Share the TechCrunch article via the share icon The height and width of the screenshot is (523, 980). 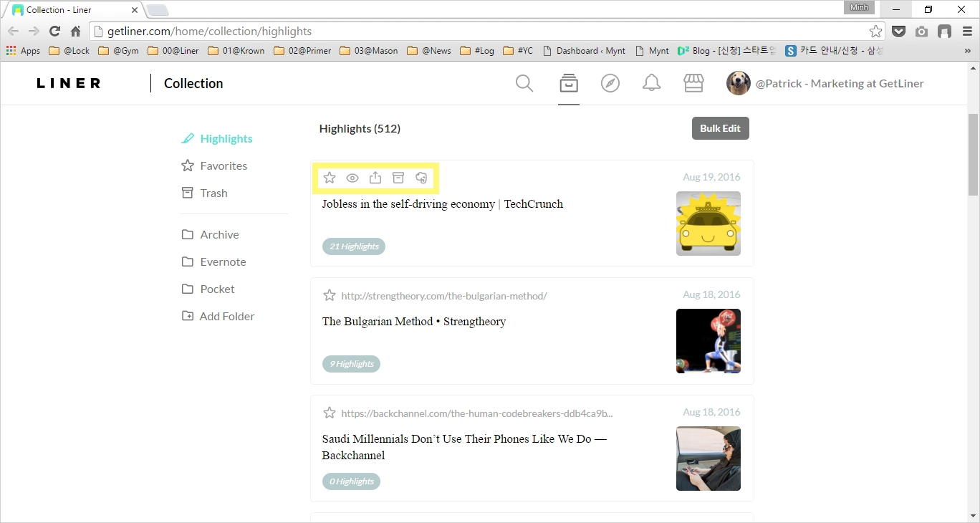(x=375, y=178)
